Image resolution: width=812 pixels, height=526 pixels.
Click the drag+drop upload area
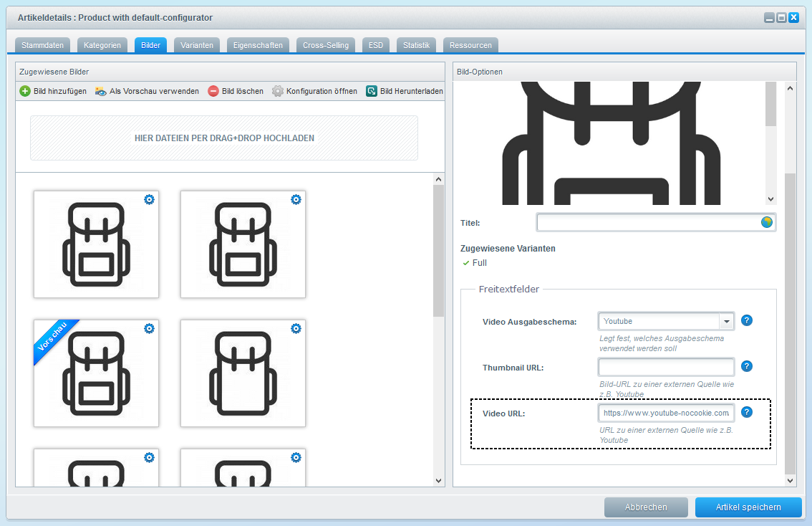coord(224,138)
